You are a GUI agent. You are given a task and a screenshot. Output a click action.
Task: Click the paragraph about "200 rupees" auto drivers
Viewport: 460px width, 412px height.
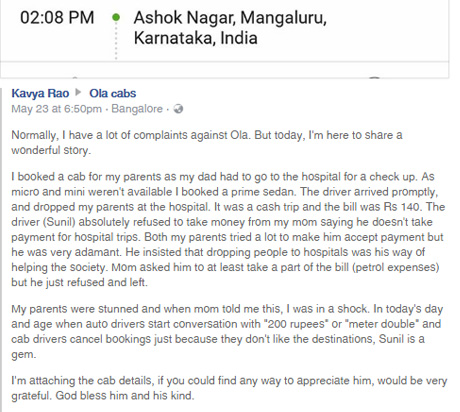(227, 331)
